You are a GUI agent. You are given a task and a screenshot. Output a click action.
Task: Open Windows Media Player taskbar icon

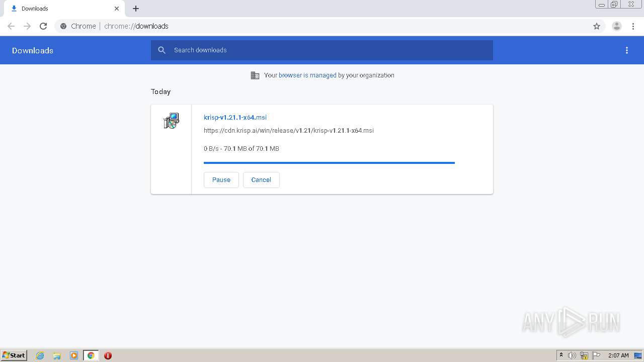point(74,355)
